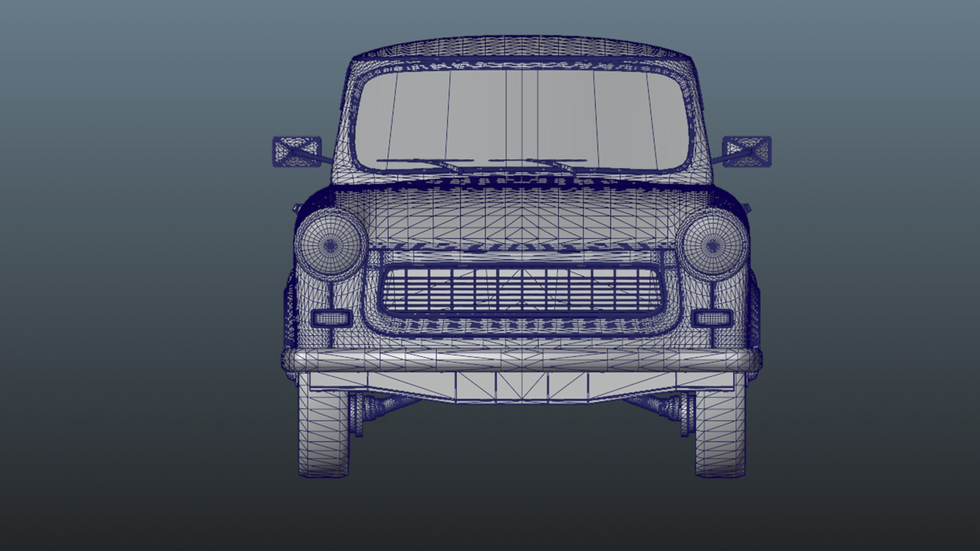Select the windshield glass surface
The image size is (980, 551).
pyautogui.click(x=522, y=120)
